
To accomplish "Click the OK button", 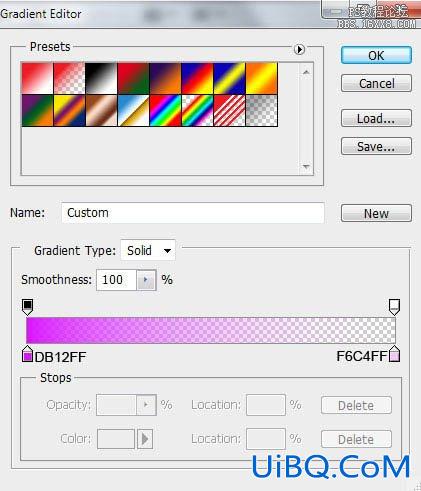I will point(376,55).
